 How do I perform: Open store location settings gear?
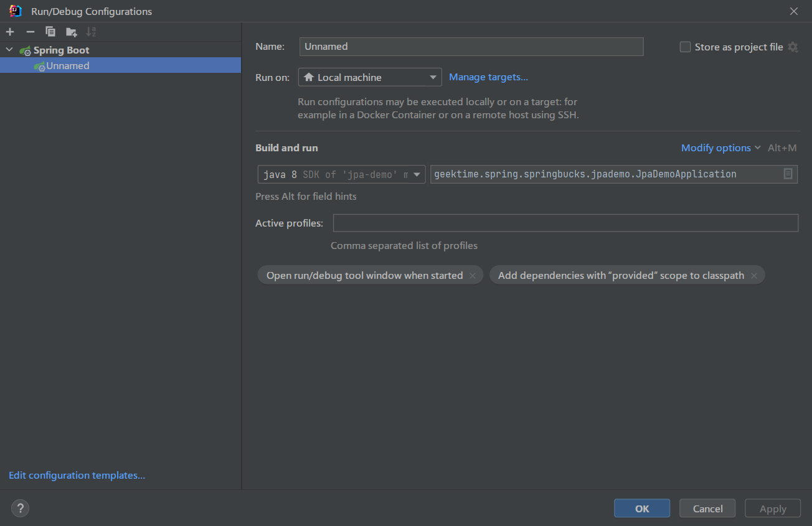(x=793, y=47)
